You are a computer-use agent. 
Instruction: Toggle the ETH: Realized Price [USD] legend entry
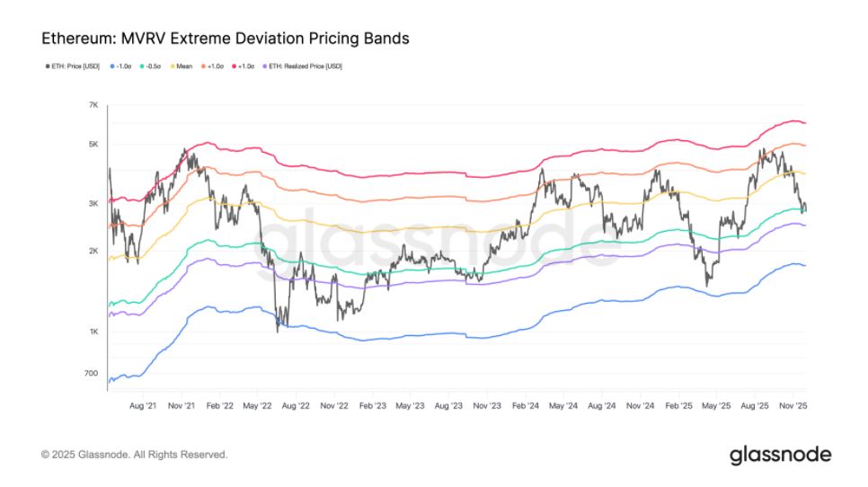pyautogui.click(x=302, y=66)
